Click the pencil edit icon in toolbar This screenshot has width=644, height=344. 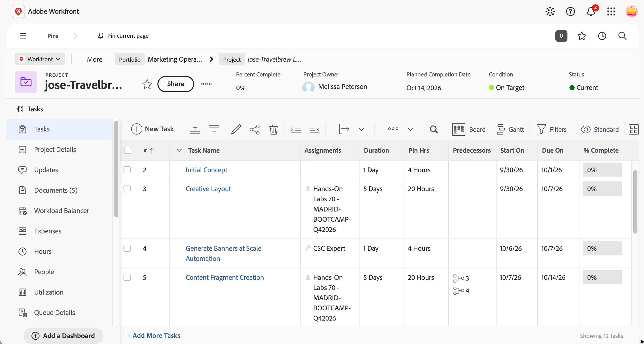[236, 129]
